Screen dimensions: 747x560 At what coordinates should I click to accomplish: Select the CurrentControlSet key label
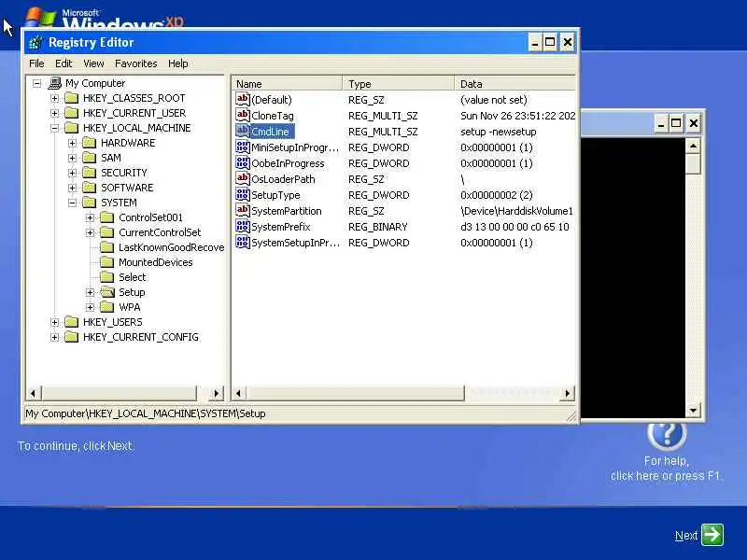tap(160, 232)
